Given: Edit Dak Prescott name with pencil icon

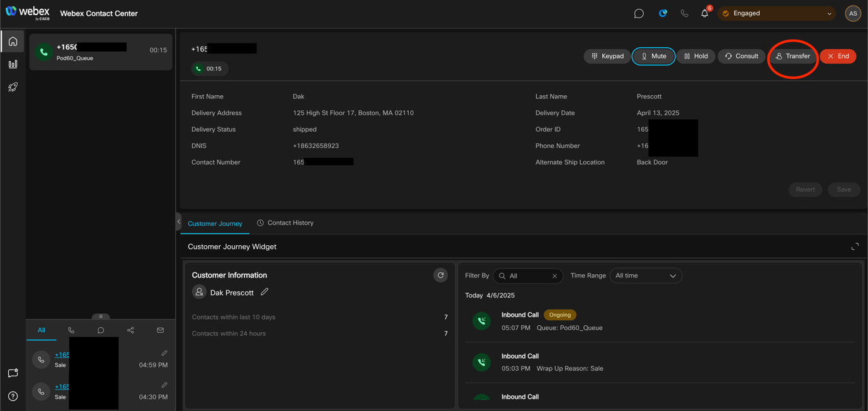Looking at the screenshot, I should [265, 292].
